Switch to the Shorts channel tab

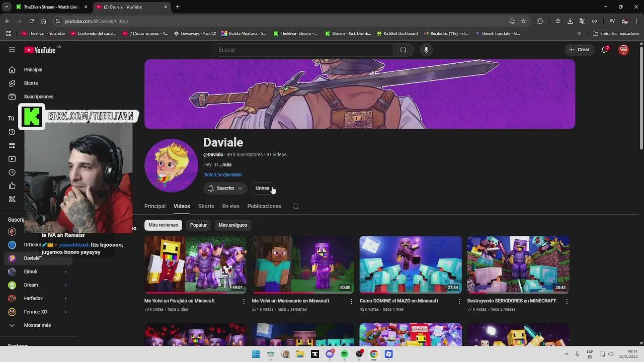[206, 206]
